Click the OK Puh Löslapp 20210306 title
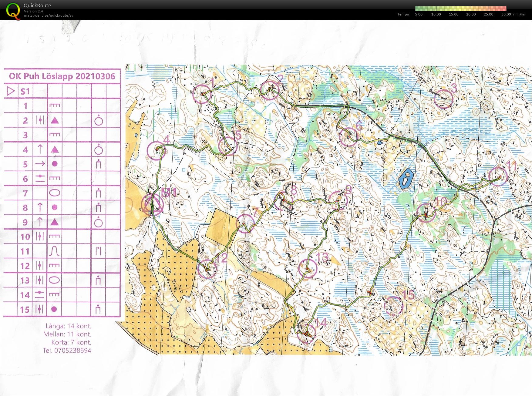The image size is (532, 396). [x=62, y=76]
